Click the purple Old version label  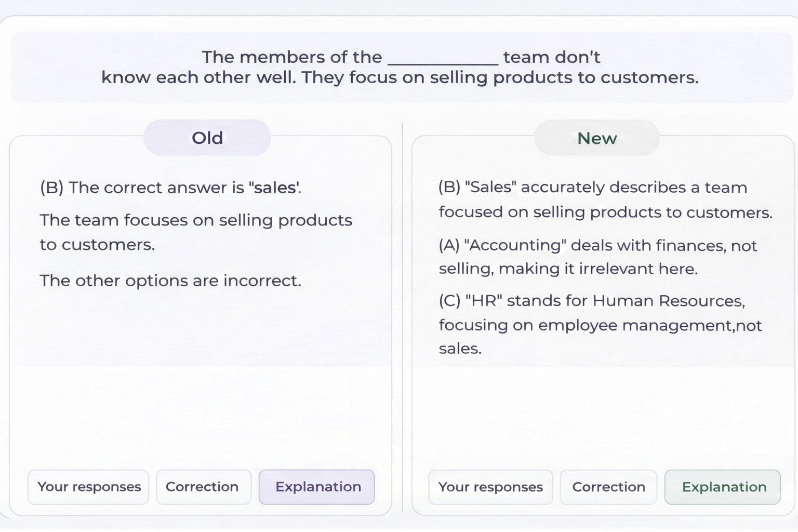(x=207, y=138)
